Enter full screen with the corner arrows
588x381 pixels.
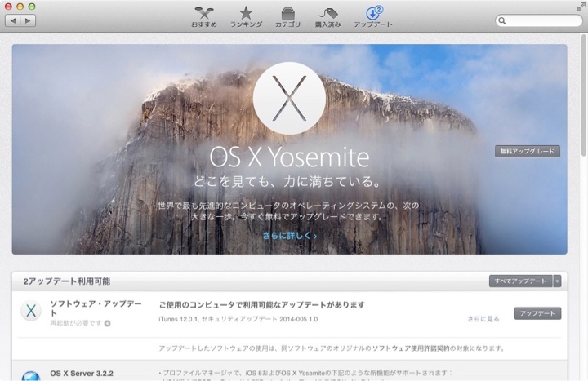581,7
